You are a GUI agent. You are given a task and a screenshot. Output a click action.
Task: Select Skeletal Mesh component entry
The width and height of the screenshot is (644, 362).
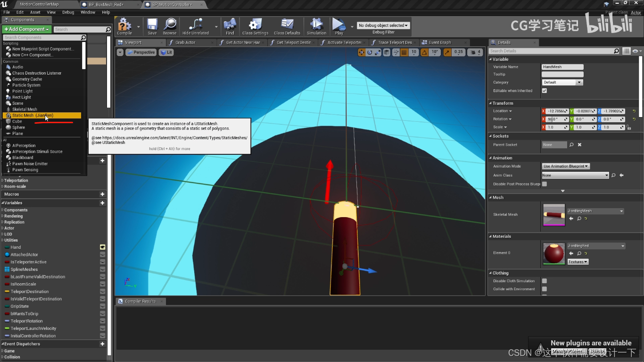pos(25,109)
